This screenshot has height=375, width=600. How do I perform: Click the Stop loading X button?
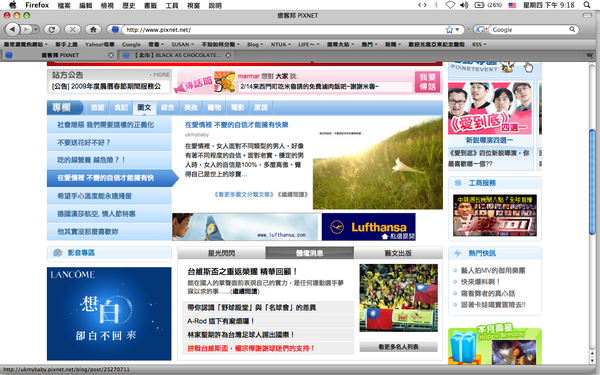coord(72,29)
